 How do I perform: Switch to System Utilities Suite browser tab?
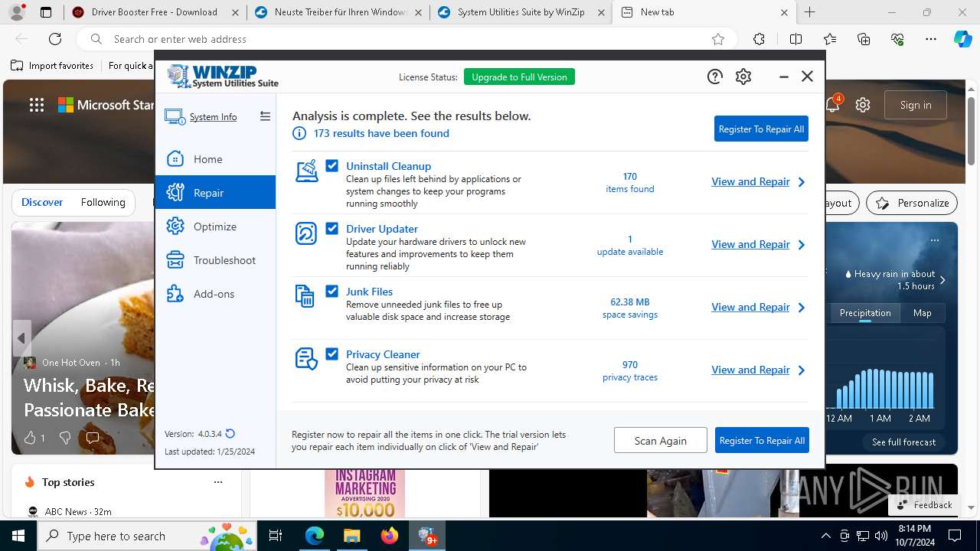(521, 12)
